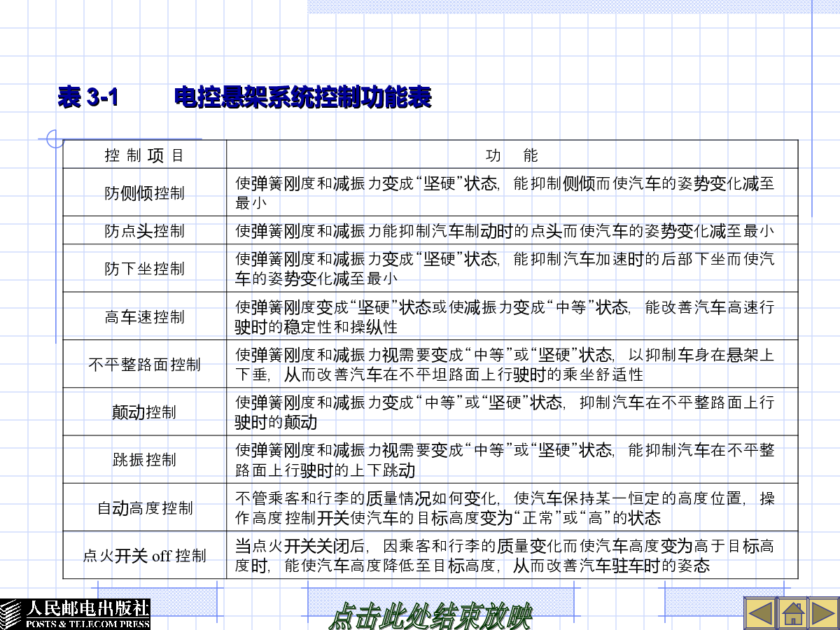Viewport: 840px width, 630px height.
Task: Select the 高车速控制 table cell
Action: [x=144, y=316]
